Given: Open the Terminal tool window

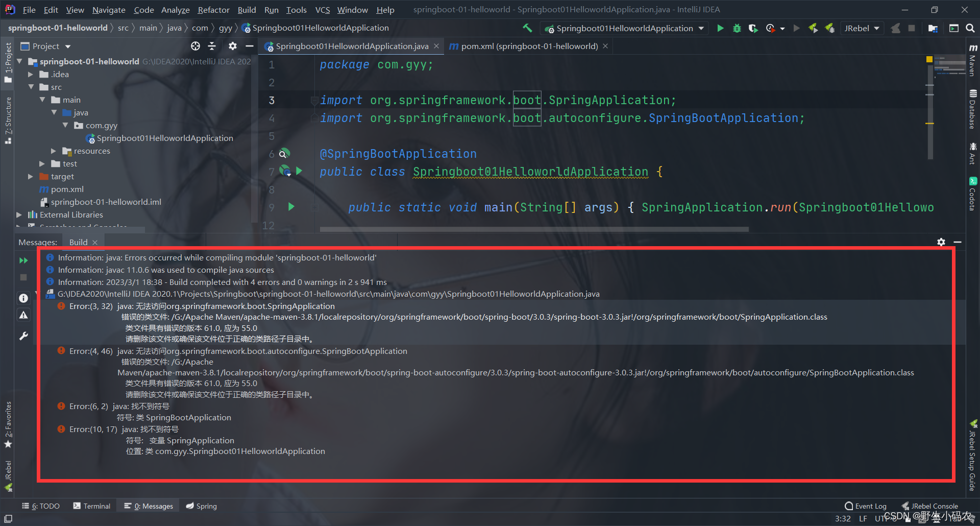Looking at the screenshot, I should [x=92, y=506].
